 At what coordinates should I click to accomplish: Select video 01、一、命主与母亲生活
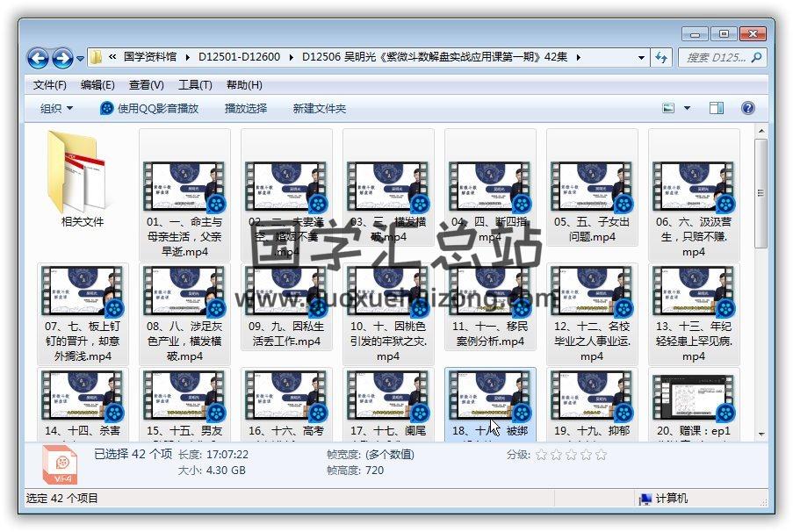[x=184, y=195]
